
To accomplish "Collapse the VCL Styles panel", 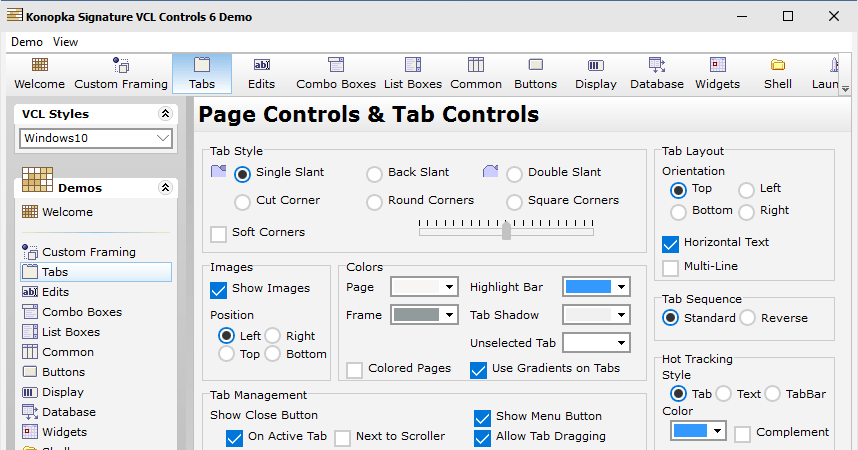I will click(x=165, y=113).
